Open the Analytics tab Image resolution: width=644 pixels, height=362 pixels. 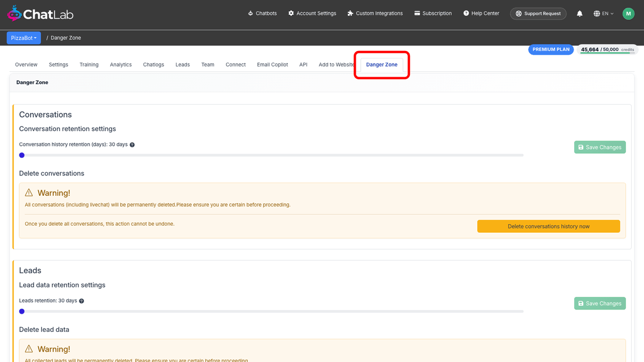121,64
